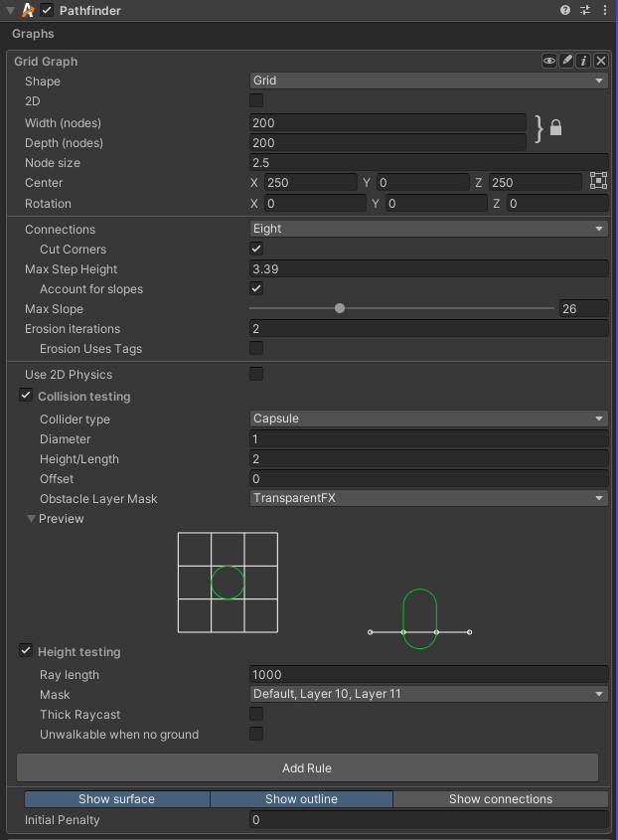Viewport: 618px width, 840px height.
Task: Open the Shape dropdown set to Grid
Action: pos(428,81)
